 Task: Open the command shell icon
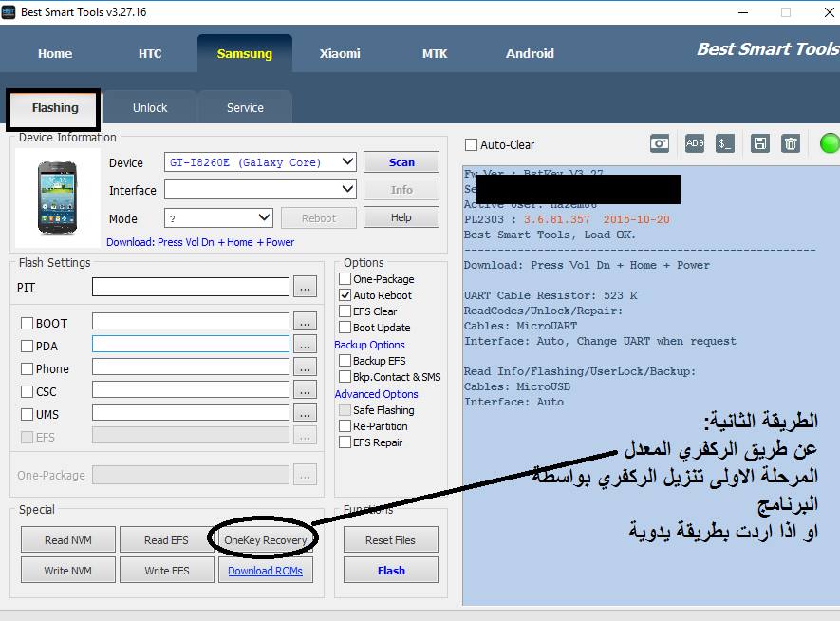pos(725,143)
